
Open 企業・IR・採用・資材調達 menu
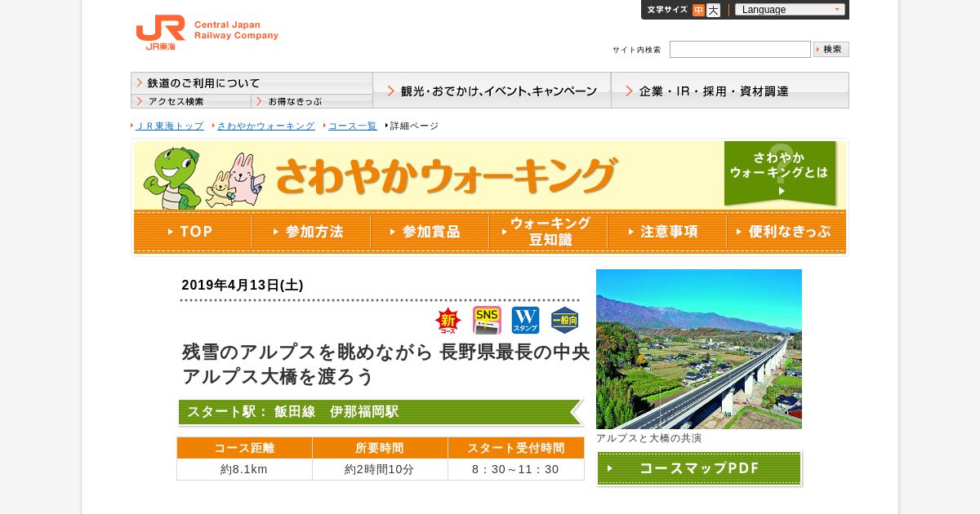click(730, 91)
